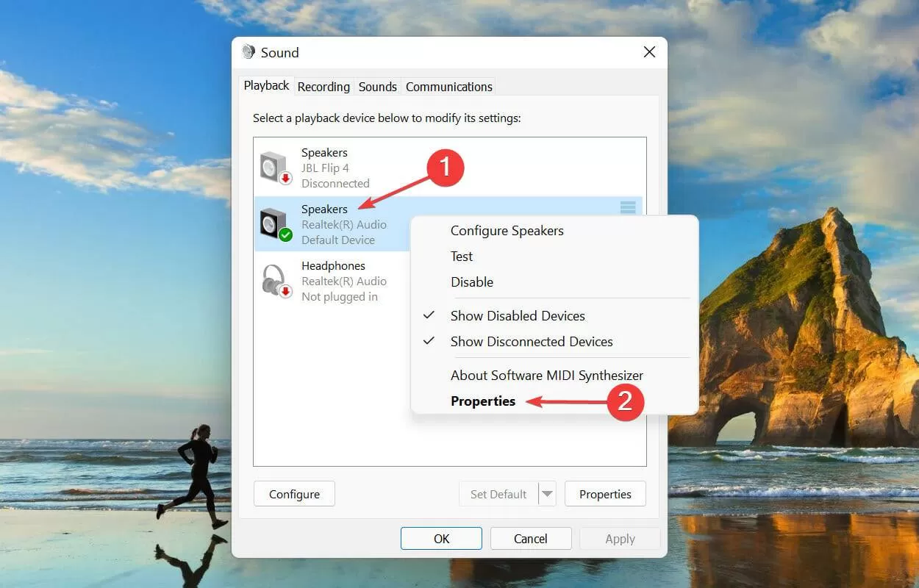
Task: Open the Set Default dropdown arrow
Action: pyautogui.click(x=546, y=494)
